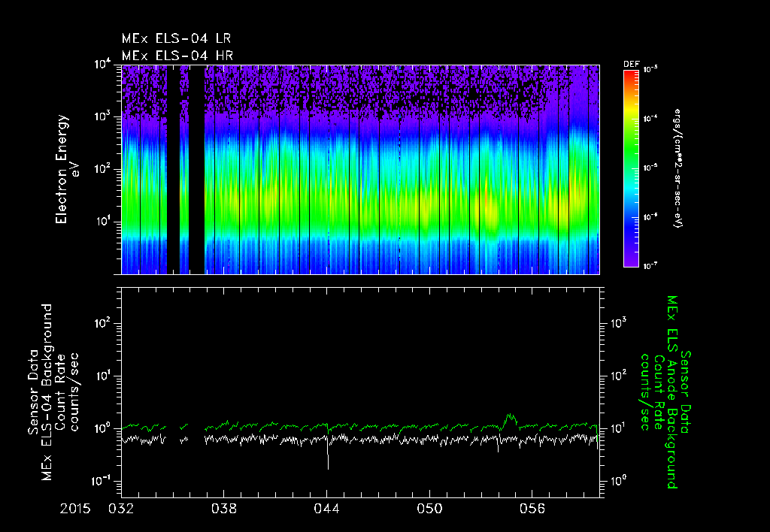Click the 'DEF' label above the color bar
Image resolution: width=770 pixels, height=532 pixels.
pos(632,65)
